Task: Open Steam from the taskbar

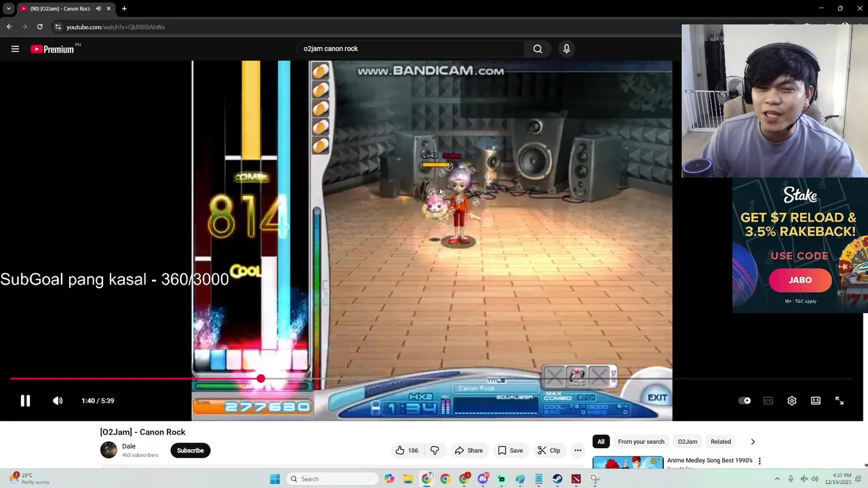Action: click(557, 479)
